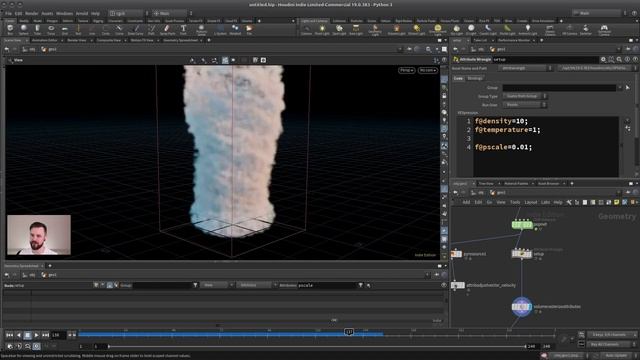The width and height of the screenshot is (640, 360).
Task: Switch to the Render View tab
Action: (77, 40)
